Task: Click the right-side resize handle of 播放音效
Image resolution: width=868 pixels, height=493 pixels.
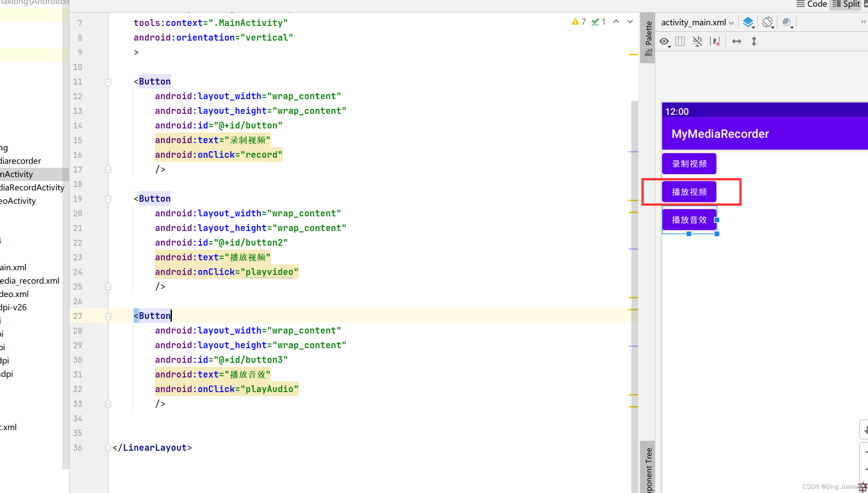Action: (x=716, y=220)
